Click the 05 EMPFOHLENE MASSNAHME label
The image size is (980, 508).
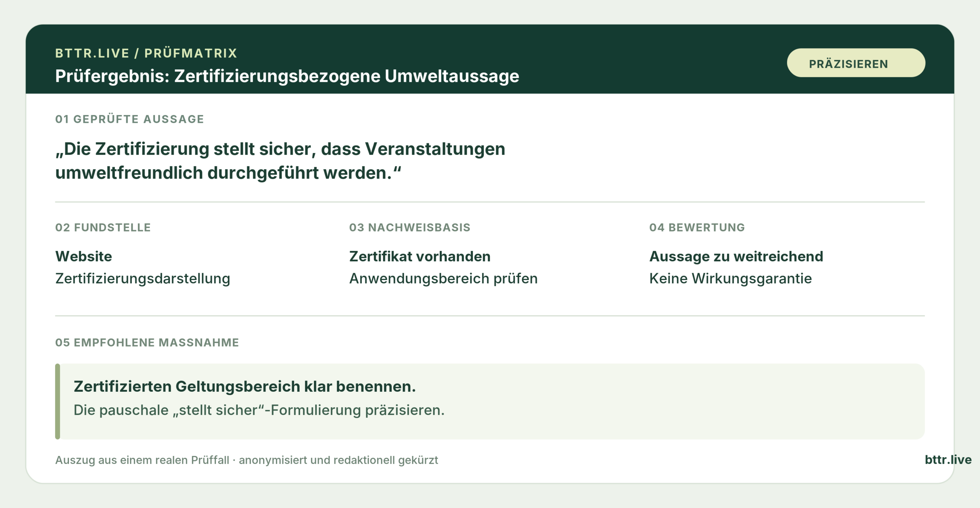tap(147, 342)
